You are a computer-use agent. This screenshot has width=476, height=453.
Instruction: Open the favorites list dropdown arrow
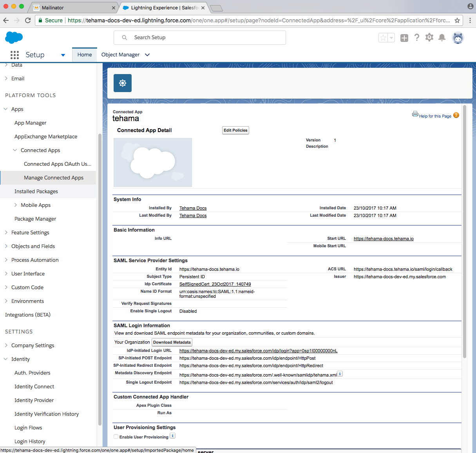point(391,38)
